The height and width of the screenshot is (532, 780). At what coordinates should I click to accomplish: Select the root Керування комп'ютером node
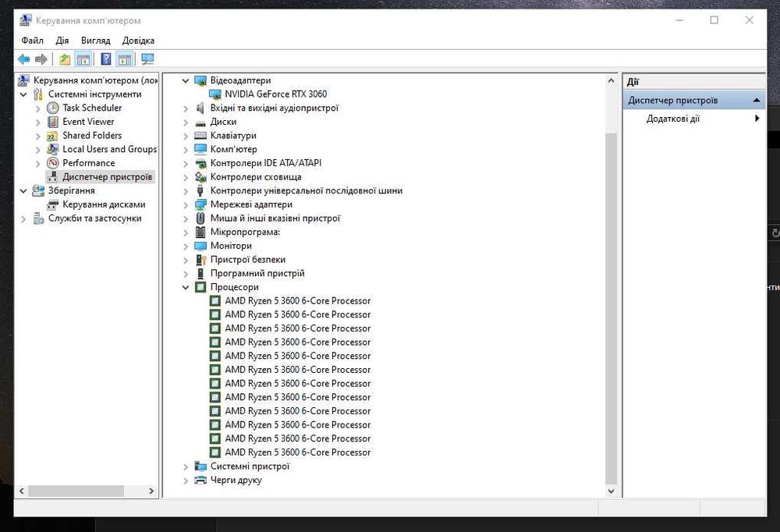tap(95, 80)
